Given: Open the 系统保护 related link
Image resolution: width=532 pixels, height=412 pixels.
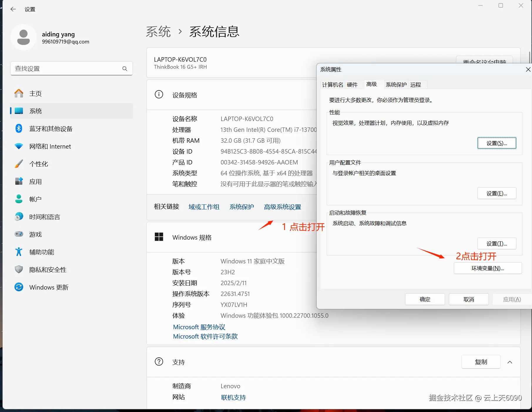Looking at the screenshot, I should tap(242, 207).
